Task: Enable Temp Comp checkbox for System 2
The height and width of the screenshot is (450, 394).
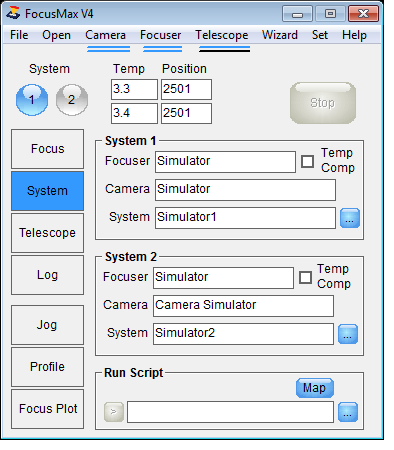Action: pos(305,277)
